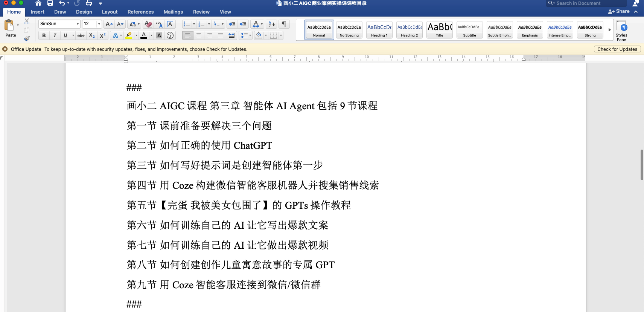This screenshot has height=312, width=644.
Task: Toggle Justify paragraph alignment
Action: pyautogui.click(x=221, y=35)
